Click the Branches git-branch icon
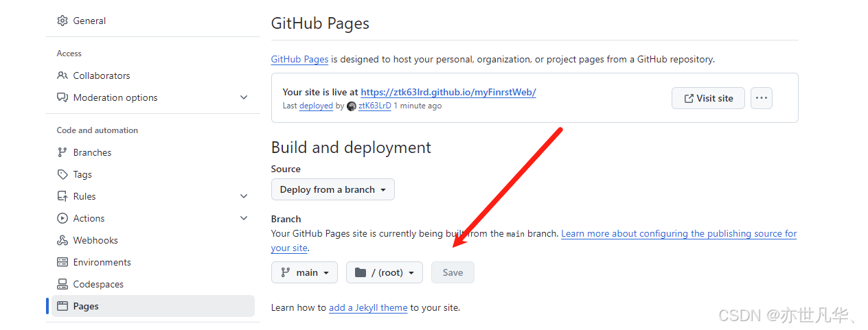The width and height of the screenshot is (868, 330). pos(62,152)
